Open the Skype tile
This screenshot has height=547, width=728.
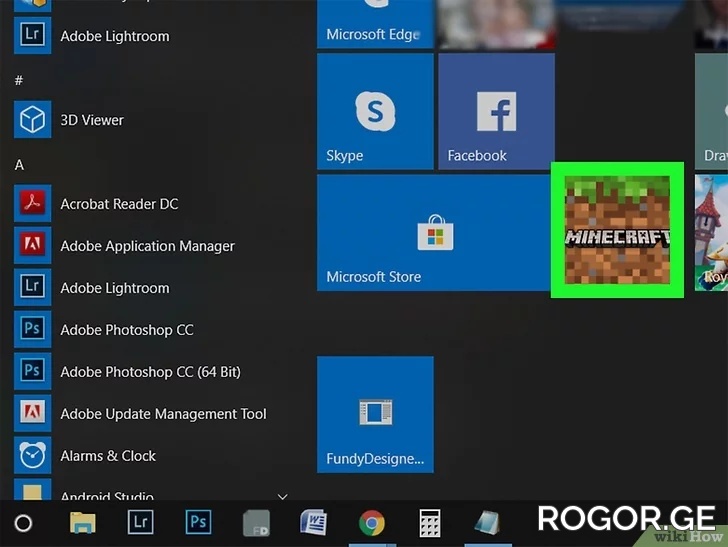pos(375,111)
